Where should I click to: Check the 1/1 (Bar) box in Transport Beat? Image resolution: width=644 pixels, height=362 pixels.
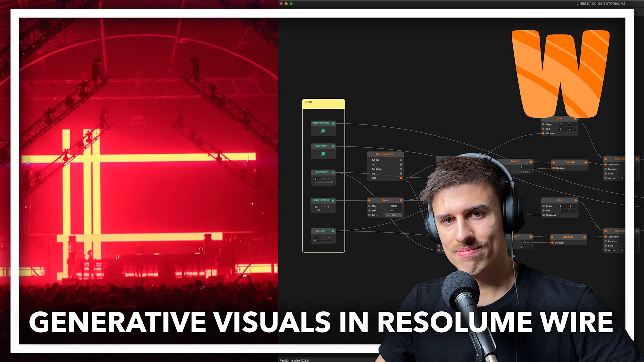401,160
